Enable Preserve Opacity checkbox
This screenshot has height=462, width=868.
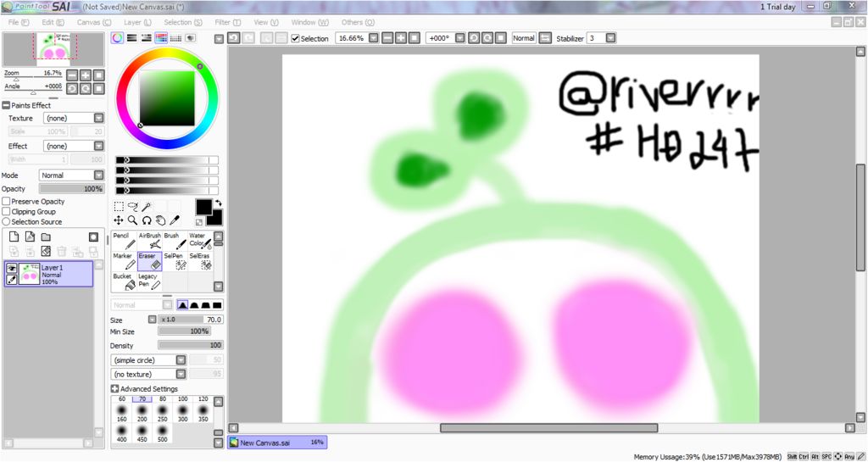[x=6, y=202]
